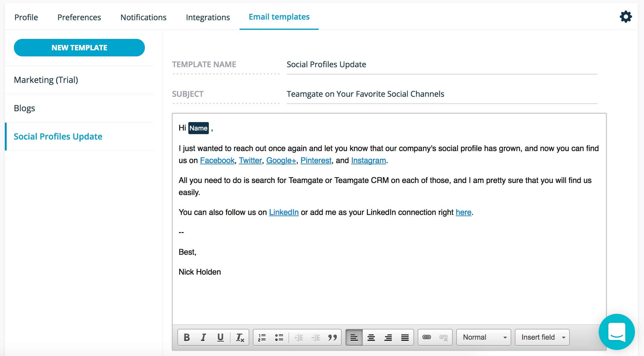Apply italic formatting
Image resolution: width=644 pixels, height=356 pixels.
203,337
